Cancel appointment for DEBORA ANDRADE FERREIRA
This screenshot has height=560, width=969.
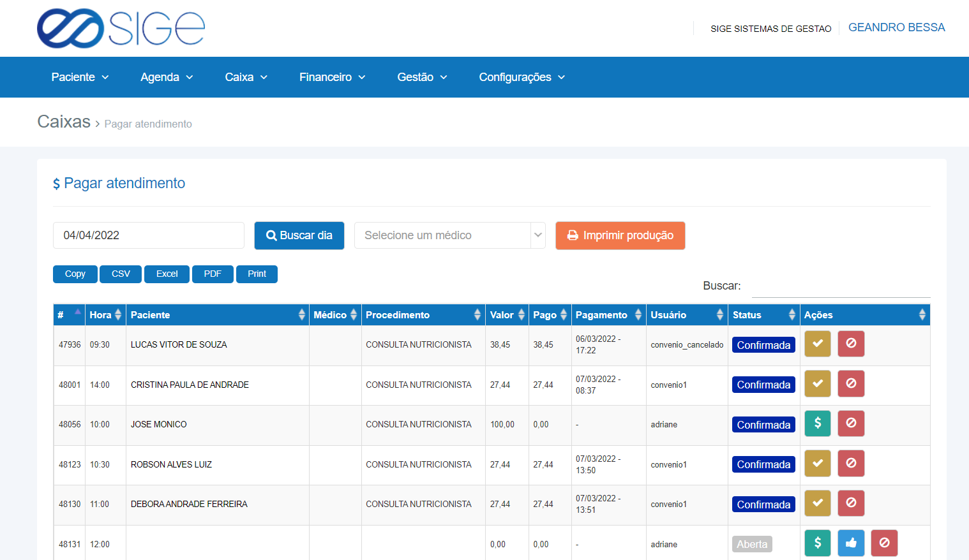pos(851,503)
